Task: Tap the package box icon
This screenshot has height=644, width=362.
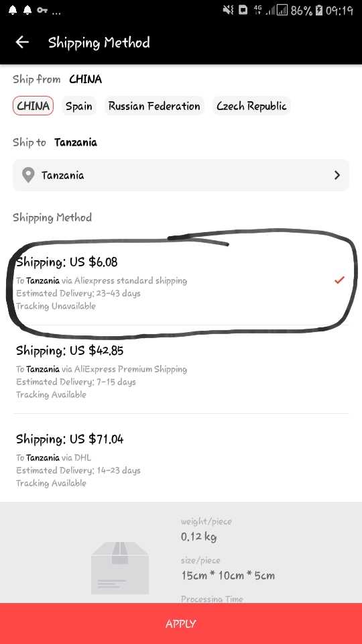Action: 119,568
